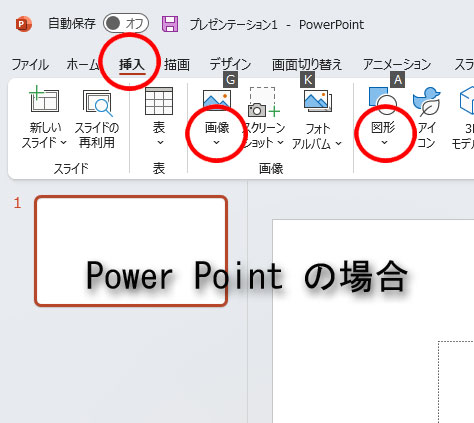Click the 3Dモデル cube icon
This screenshot has height=423, width=474.
pyautogui.click(x=467, y=100)
